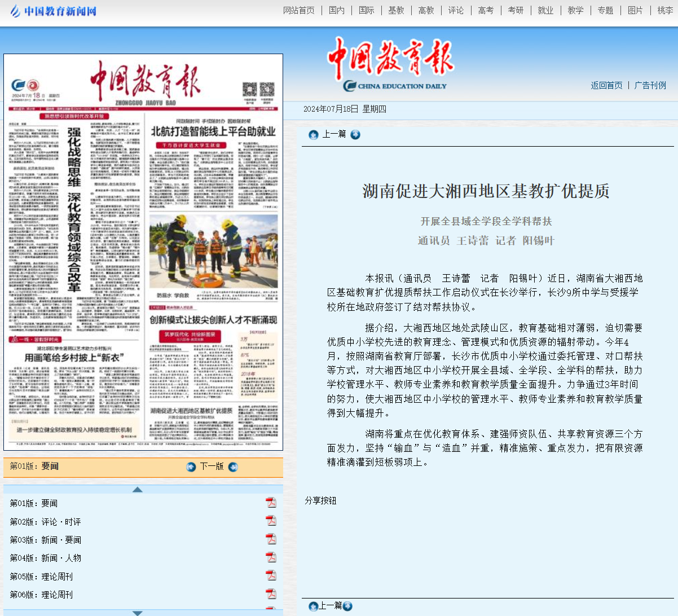This screenshot has height=616, width=678.
Task: Click the arrow icon right of 下一版
Action: [x=233, y=467]
